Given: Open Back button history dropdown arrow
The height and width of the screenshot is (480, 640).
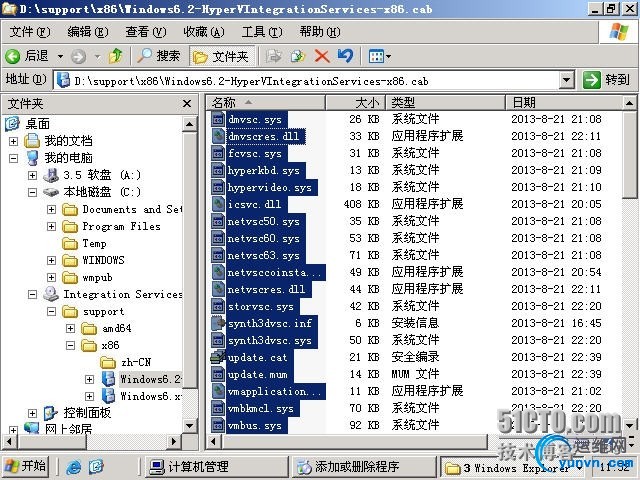Looking at the screenshot, I should click(x=60, y=56).
